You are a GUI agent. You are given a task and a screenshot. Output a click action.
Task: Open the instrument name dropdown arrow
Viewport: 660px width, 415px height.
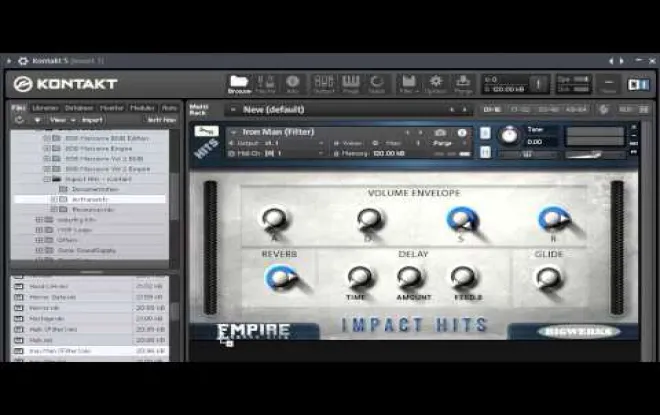pos(233,132)
